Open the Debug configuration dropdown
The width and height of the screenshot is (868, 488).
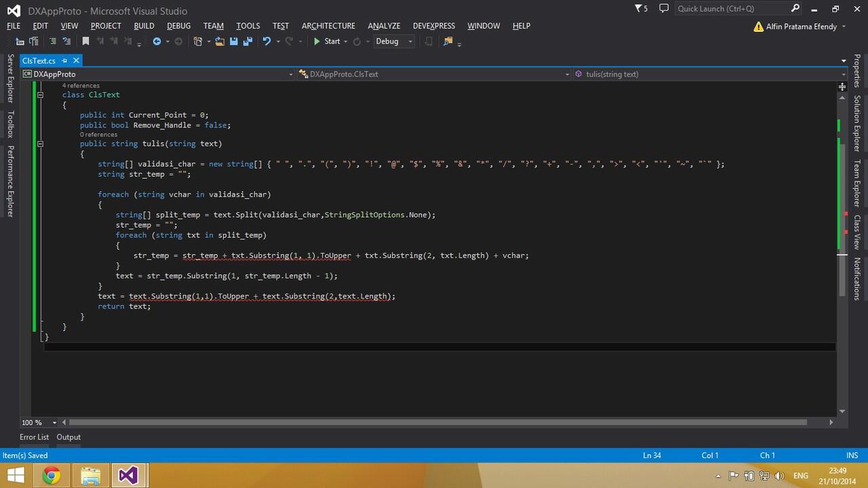pos(410,41)
